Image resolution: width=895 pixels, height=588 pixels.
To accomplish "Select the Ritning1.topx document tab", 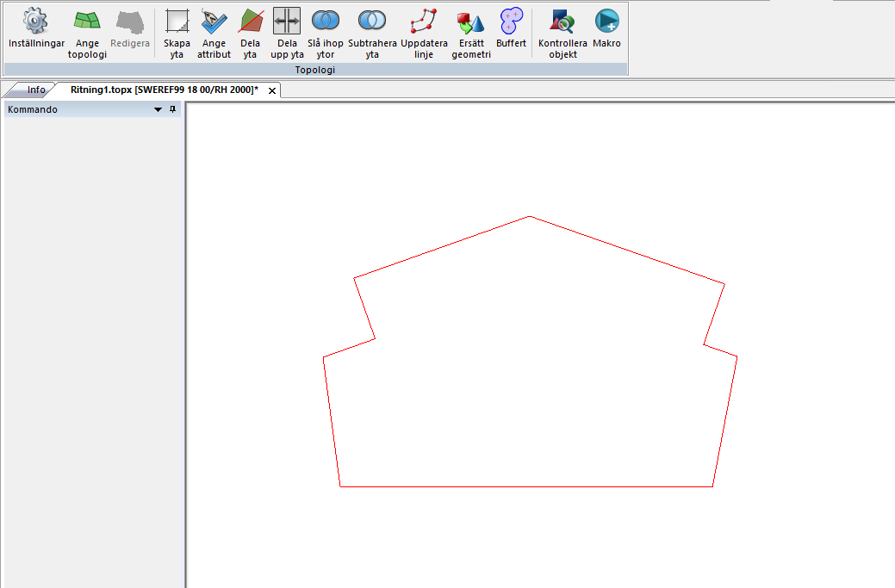I will coord(164,90).
